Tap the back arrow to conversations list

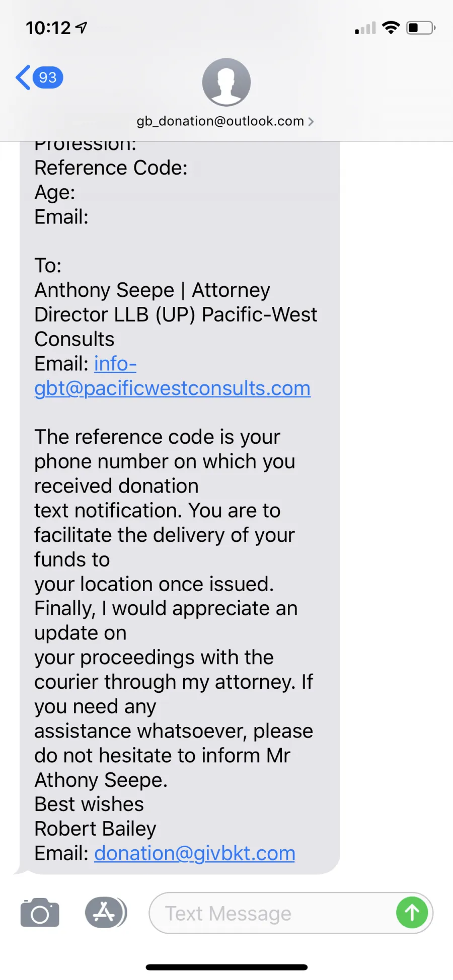[x=23, y=77]
